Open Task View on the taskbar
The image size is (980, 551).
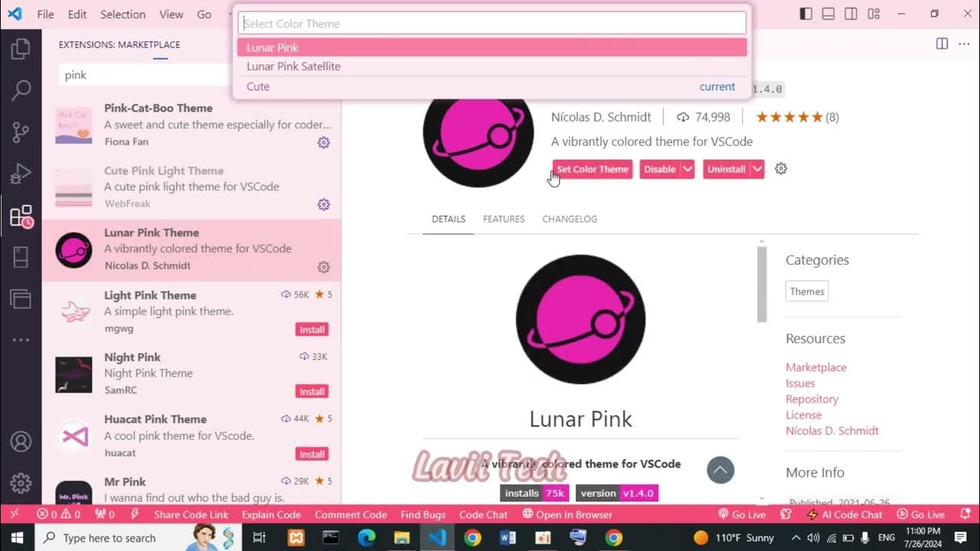point(259,538)
